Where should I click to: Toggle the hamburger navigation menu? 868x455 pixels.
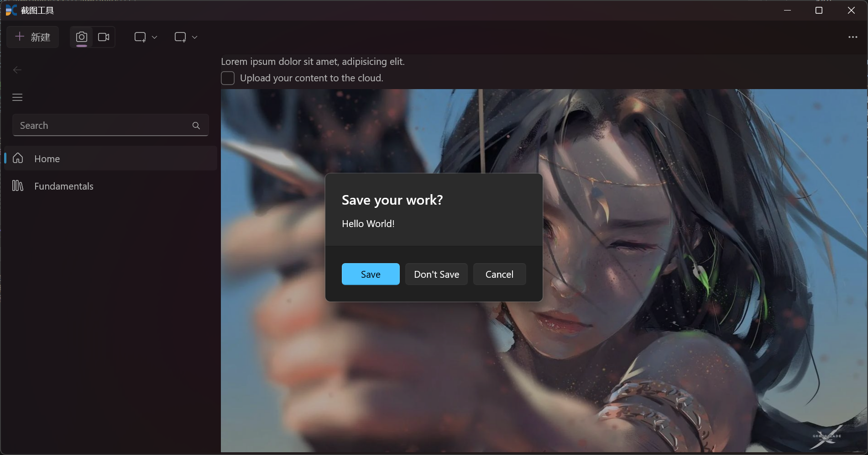click(17, 97)
